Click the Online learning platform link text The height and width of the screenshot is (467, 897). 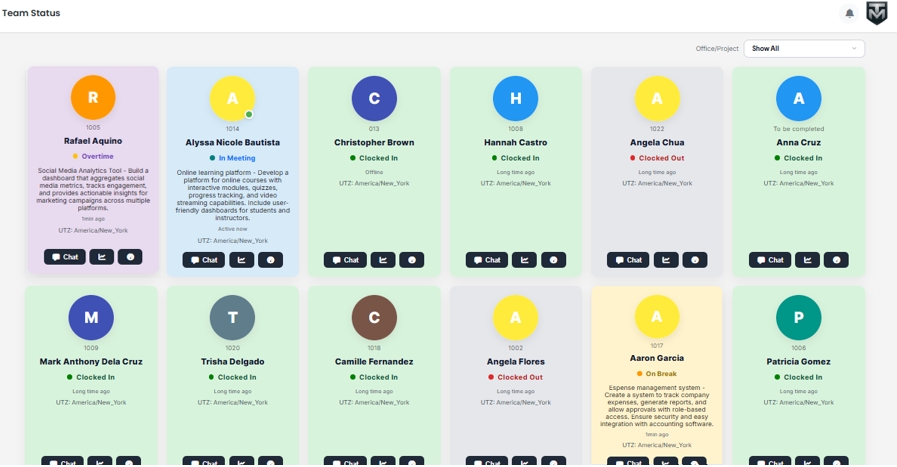coord(214,172)
